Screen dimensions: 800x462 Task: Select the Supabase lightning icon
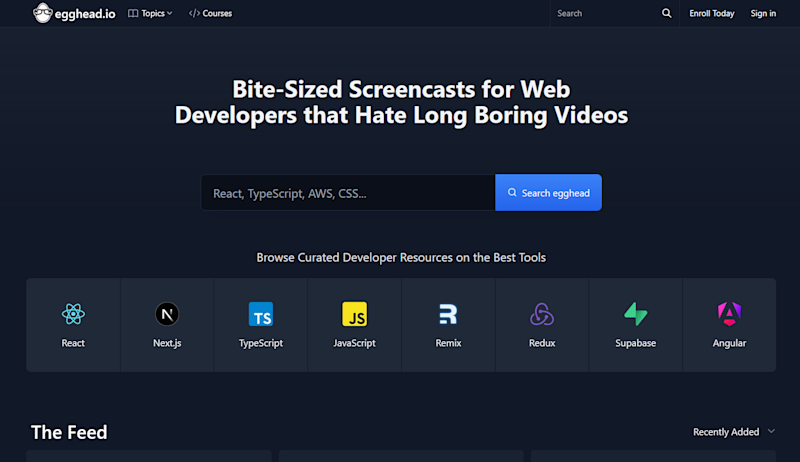(x=636, y=314)
